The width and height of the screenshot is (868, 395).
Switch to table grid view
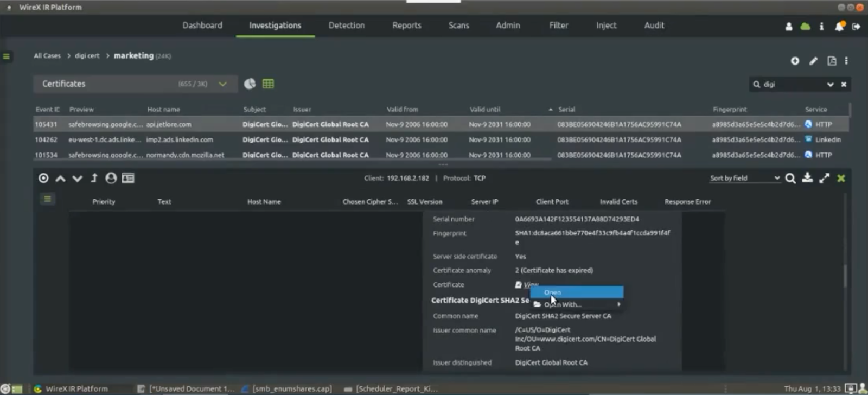tap(268, 84)
